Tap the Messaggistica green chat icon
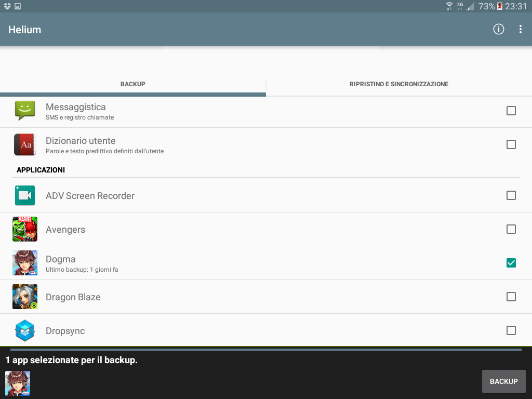 point(25,111)
